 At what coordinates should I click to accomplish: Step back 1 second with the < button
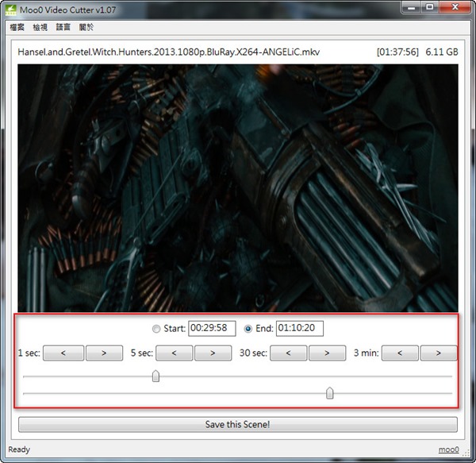point(61,353)
